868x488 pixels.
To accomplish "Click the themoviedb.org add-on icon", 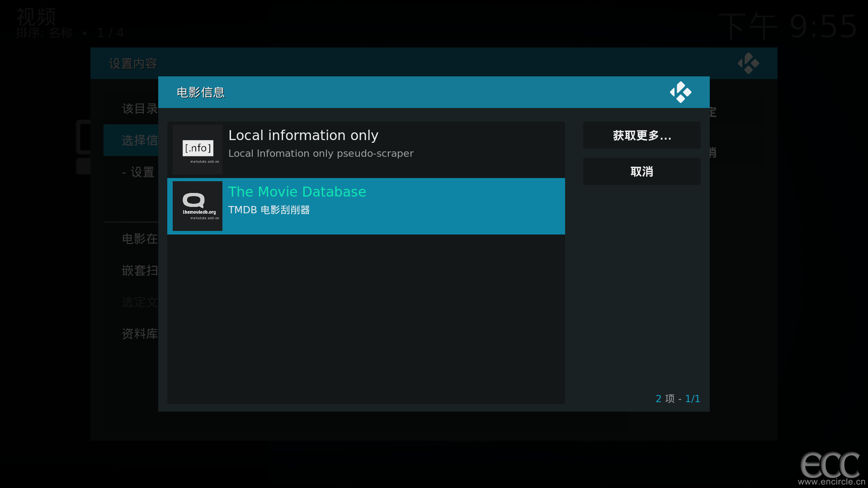I will (198, 206).
